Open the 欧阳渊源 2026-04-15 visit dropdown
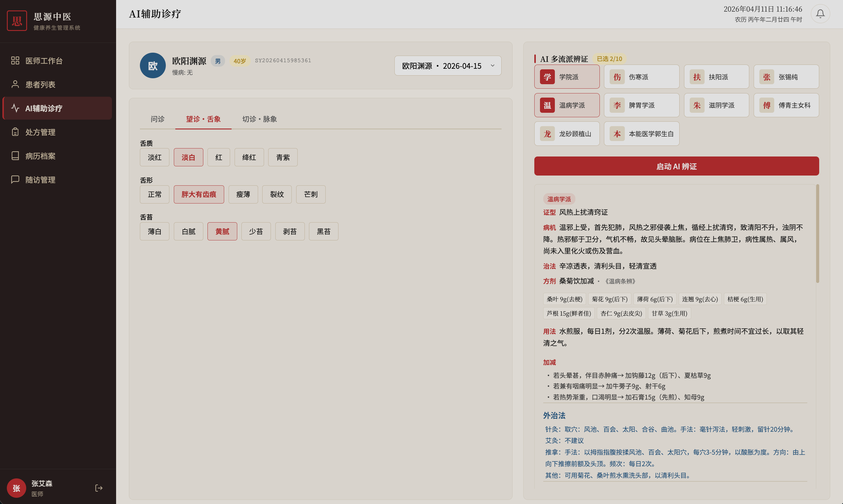 (442, 66)
